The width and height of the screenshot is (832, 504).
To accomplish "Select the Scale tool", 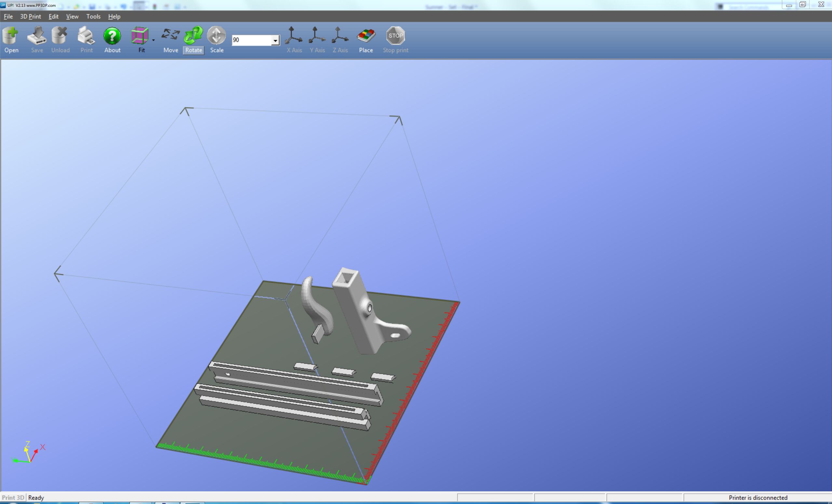I will pyautogui.click(x=216, y=36).
